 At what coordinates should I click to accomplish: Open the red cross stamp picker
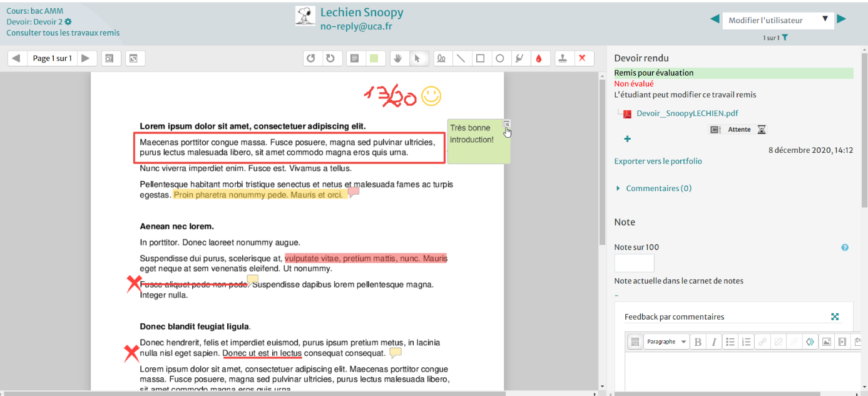point(582,58)
